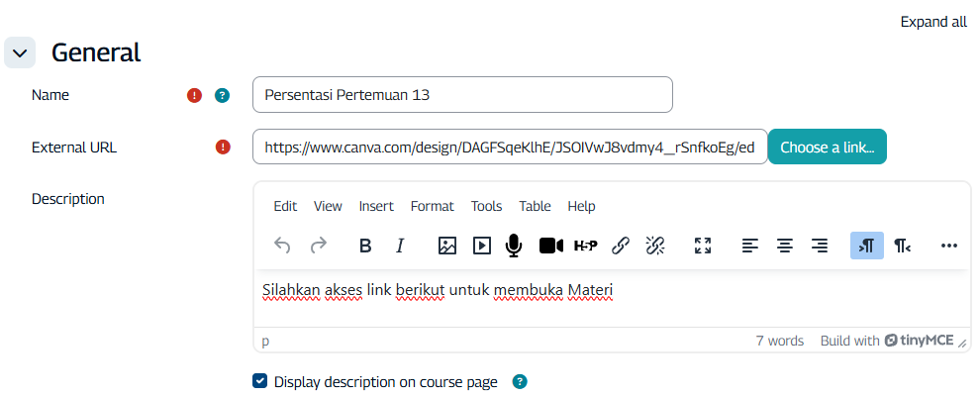The width and height of the screenshot is (980, 397).
Task: Start audio recording with the microphone icon
Action: coord(514,246)
